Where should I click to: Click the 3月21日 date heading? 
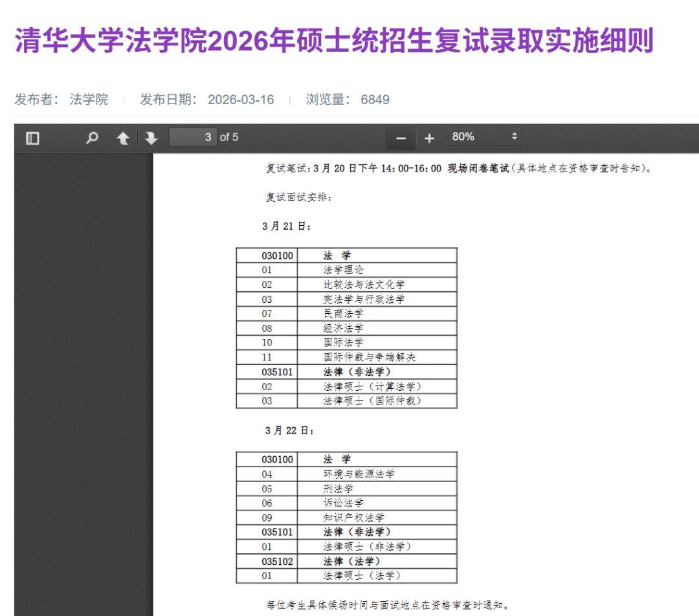[286, 226]
